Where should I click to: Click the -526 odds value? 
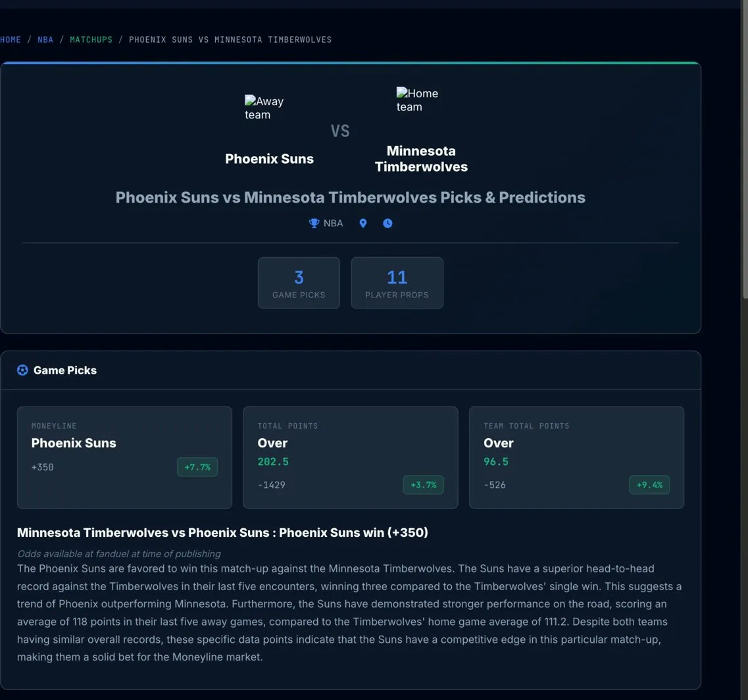tap(495, 485)
